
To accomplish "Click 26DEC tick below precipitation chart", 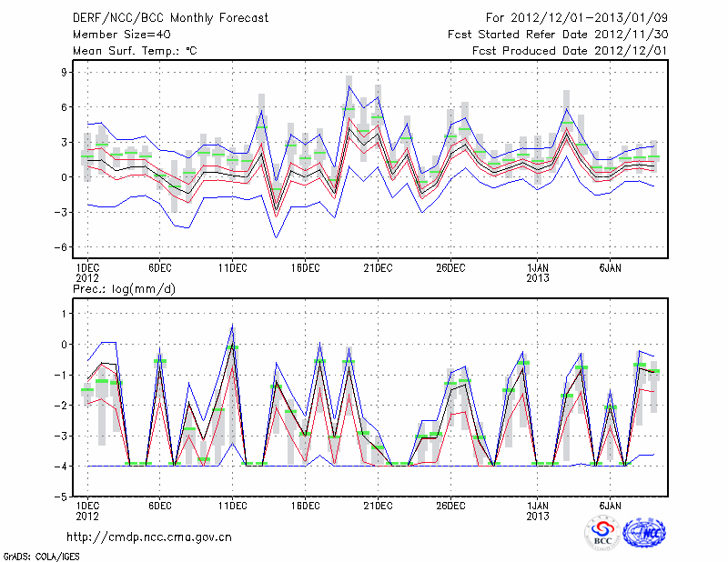I will pyautogui.click(x=450, y=505).
